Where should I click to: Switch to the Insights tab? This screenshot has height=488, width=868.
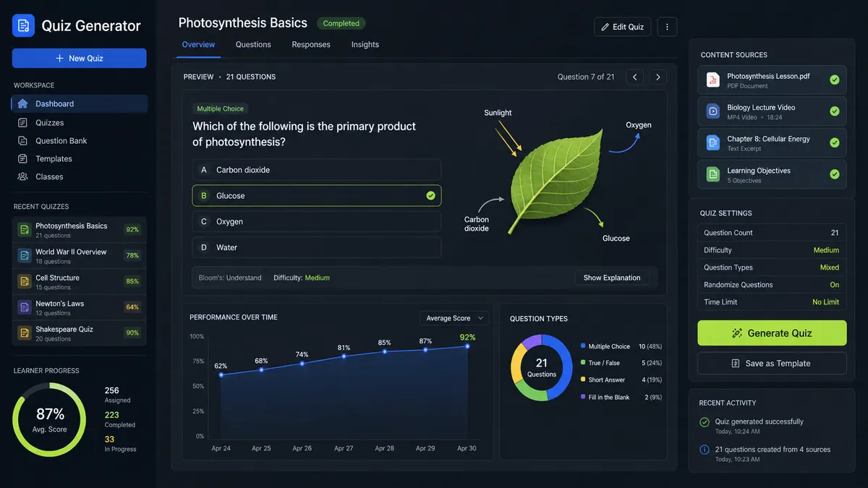[x=365, y=45]
